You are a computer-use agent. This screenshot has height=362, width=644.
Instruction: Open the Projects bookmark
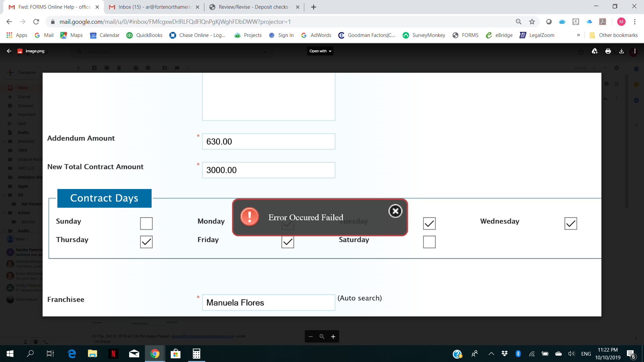248,35
